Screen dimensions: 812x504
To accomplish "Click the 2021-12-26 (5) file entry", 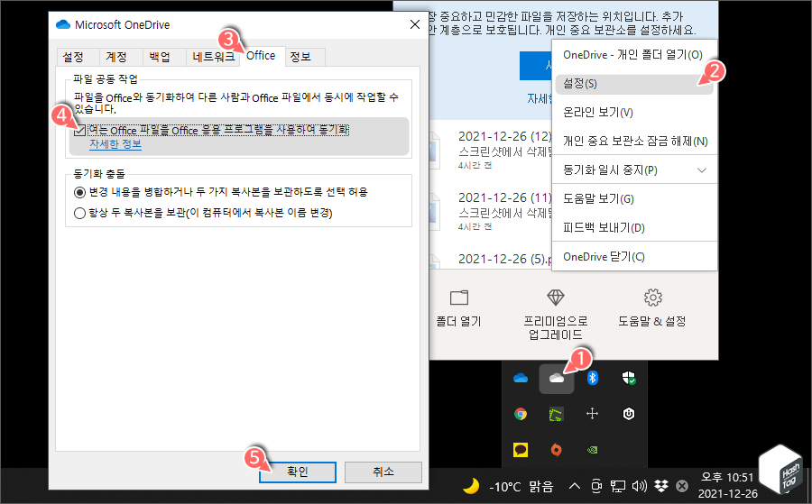I will tap(491, 259).
